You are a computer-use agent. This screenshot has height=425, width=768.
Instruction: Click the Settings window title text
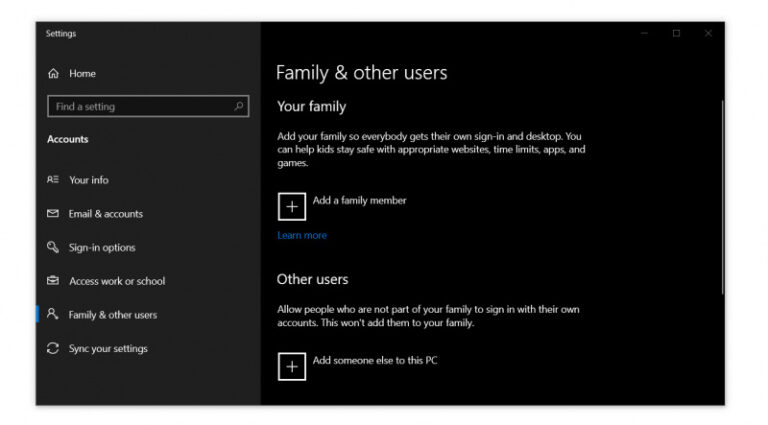(61, 33)
